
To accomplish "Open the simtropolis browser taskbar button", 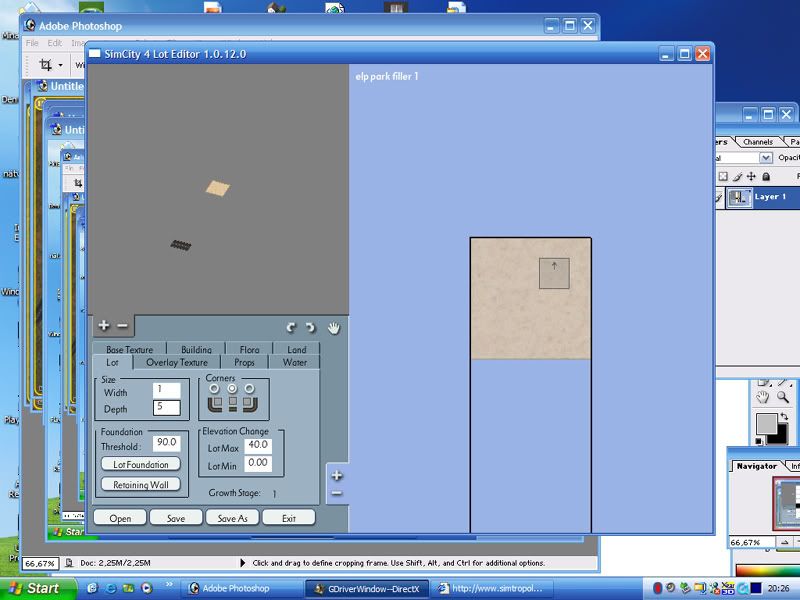I will tap(491, 588).
